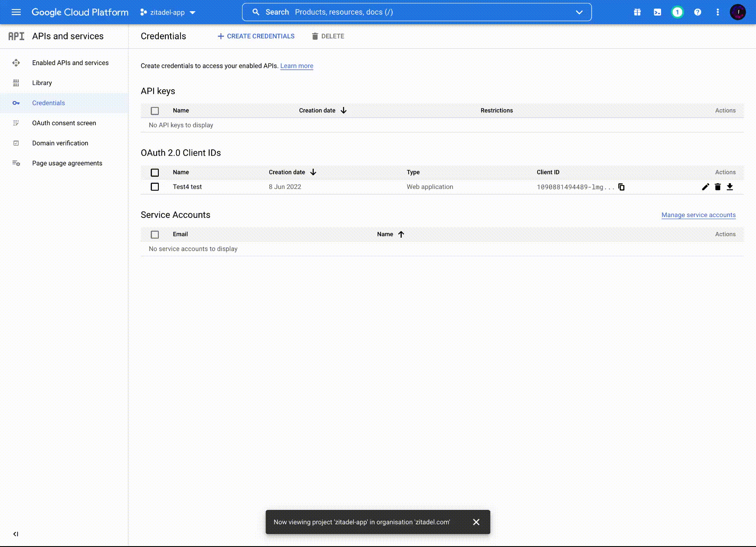Expand the search bar dropdown arrow
Viewport: 756px width, 547px height.
tap(579, 12)
